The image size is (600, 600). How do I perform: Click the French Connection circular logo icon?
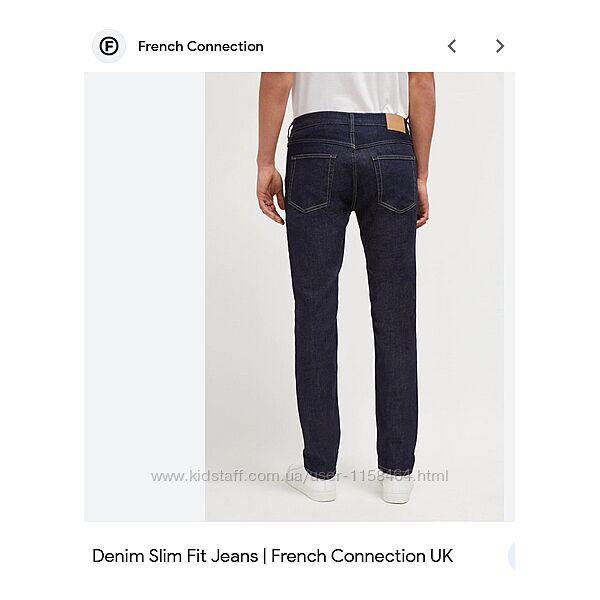[x=109, y=46]
